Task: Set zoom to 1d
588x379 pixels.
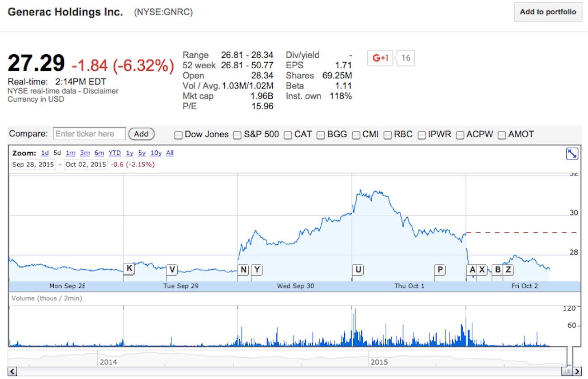Action: [45, 153]
